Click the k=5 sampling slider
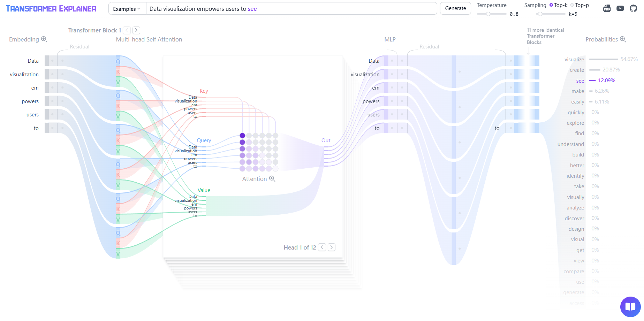 [x=540, y=14]
